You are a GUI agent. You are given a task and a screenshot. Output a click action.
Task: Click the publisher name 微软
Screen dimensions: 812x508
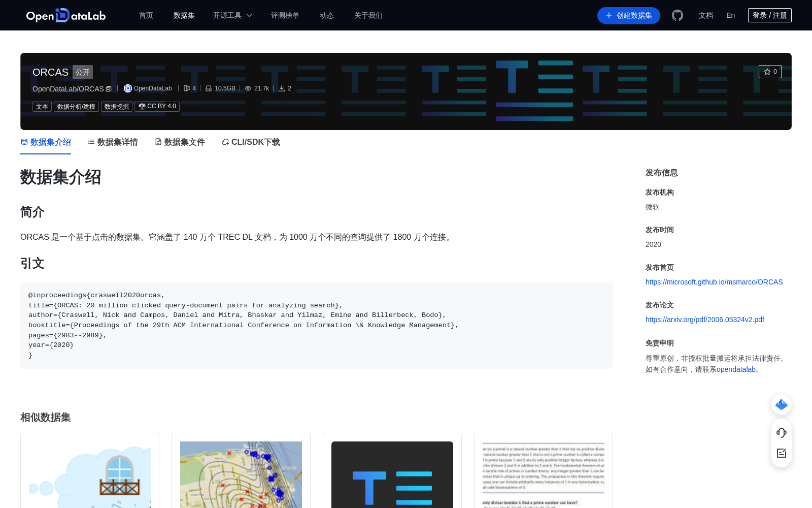click(x=653, y=207)
